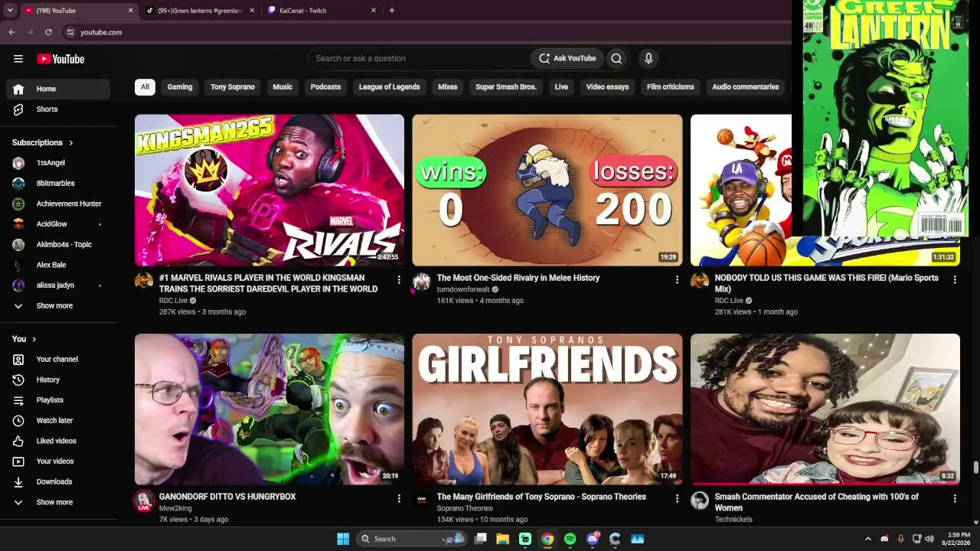
Task: Open more options for the Tony Soprano girlfriends video
Action: point(677,499)
